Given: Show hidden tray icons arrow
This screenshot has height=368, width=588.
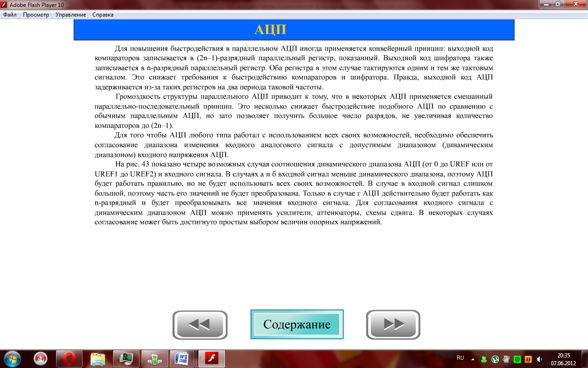Looking at the screenshot, I should (x=473, y=359).
